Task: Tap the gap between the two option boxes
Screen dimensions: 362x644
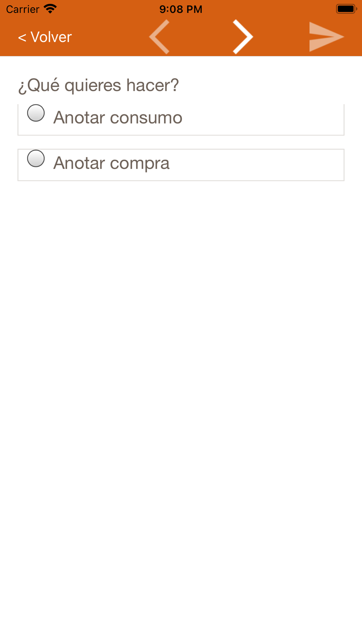Action: tap(181, 142)
